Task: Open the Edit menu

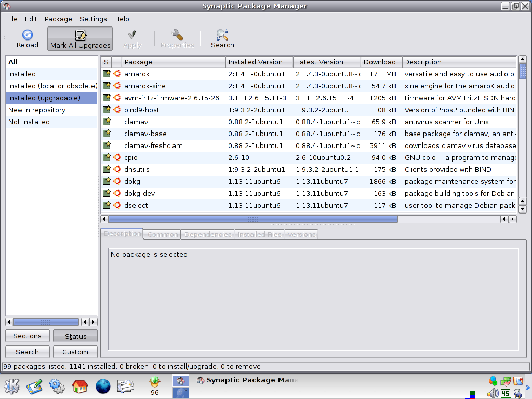Action: [31, 19]
